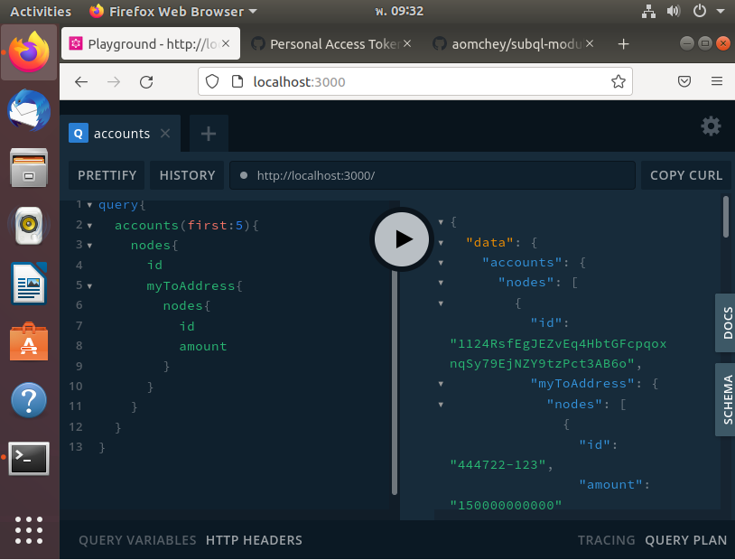Viewport: 735px width, 560px height.
Task: Open Show Applications grid in the dock
Action: pyautogui.click(x=28, y=531)
